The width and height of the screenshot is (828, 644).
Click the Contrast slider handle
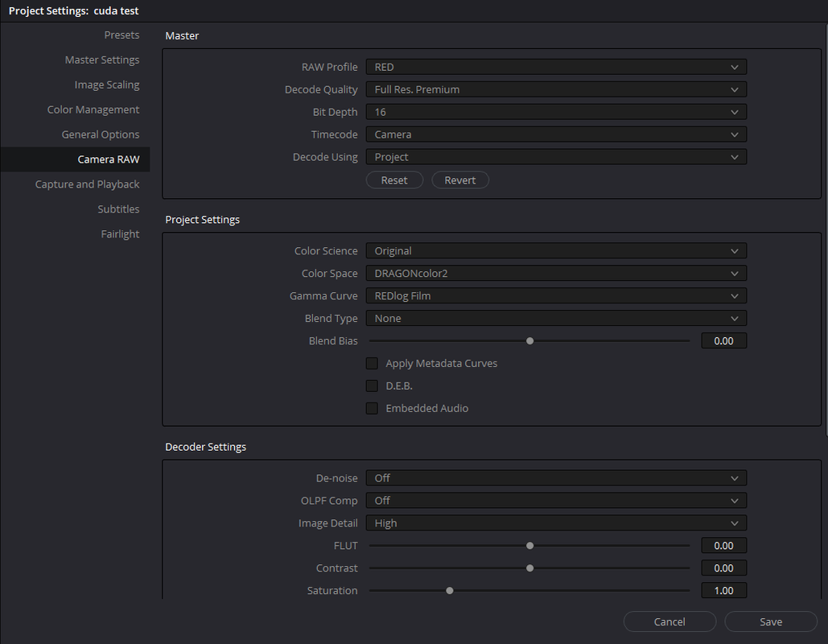(x=529, y=568)
